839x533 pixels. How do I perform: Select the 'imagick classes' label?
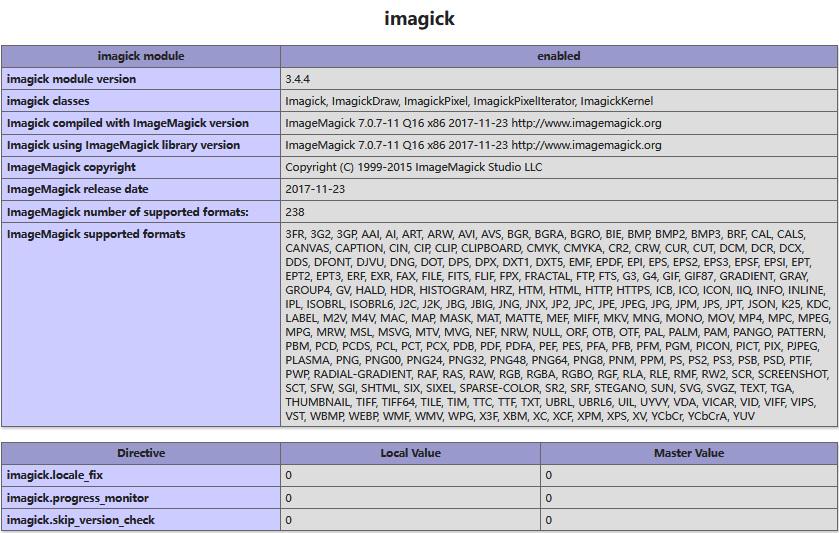pos(48,101)
